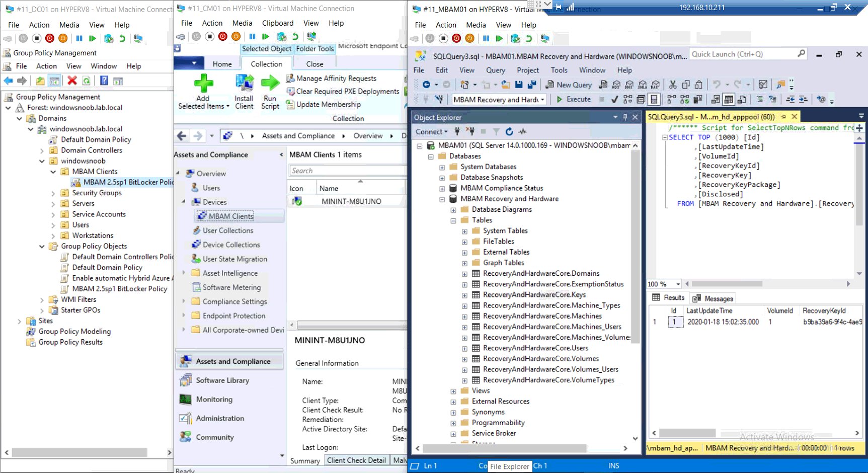The image size is (868, 473).
Task: Click Save All icon in SSMS toolbar
Action: tap(532, 85)
